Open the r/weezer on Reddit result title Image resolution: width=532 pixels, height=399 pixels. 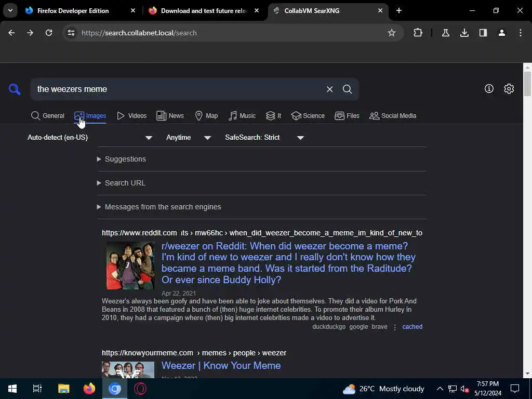click(x=288, y=263)
